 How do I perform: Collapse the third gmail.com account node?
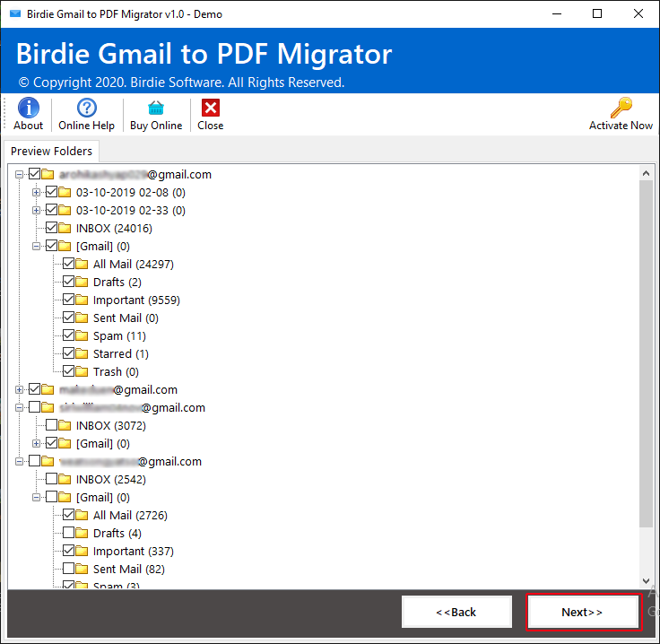pos(19,407)
